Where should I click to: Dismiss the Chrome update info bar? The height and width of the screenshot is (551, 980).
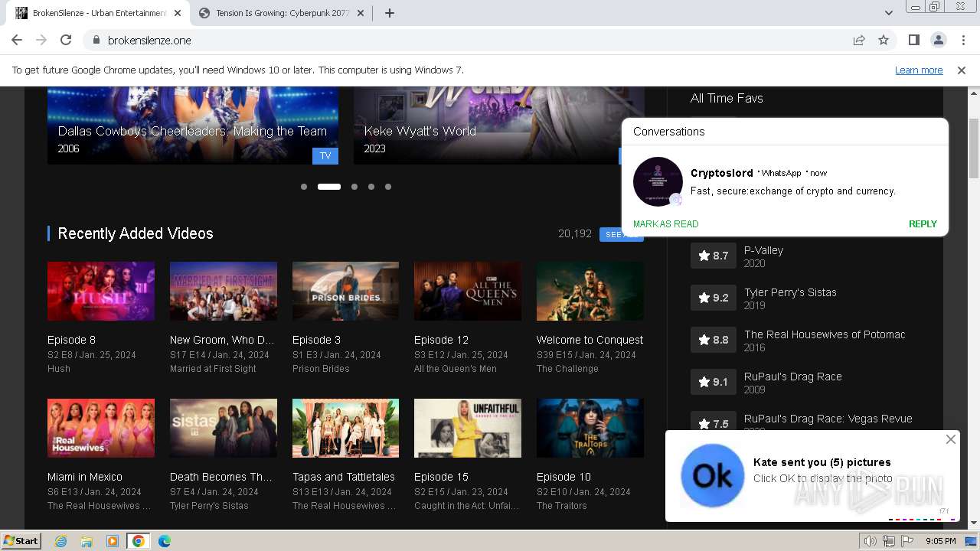click(962, 70)
